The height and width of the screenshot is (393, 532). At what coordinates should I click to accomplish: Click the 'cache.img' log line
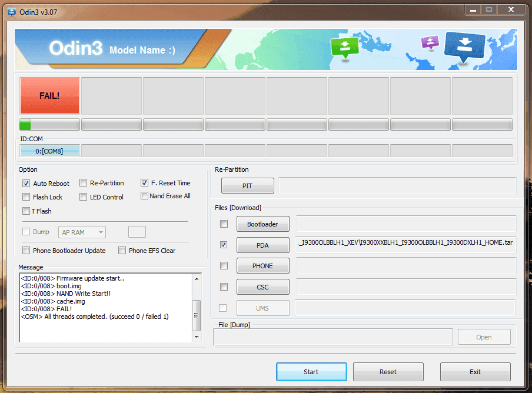coord(53,301)
